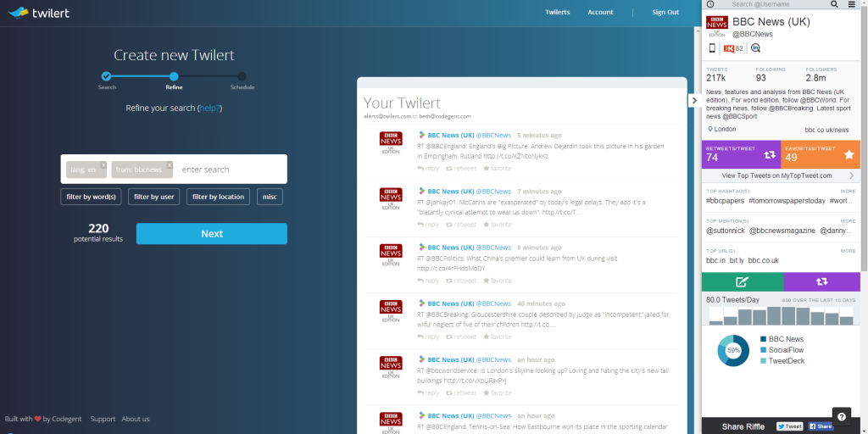Collapse the Riffle sidebar with the arrow
The width and height of the screenshot is (868, 434).
click(x=694, y=100)
